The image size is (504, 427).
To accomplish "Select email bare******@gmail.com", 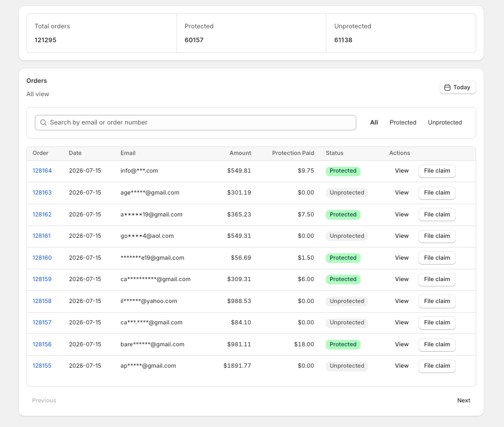I will (x=152, y=344).
